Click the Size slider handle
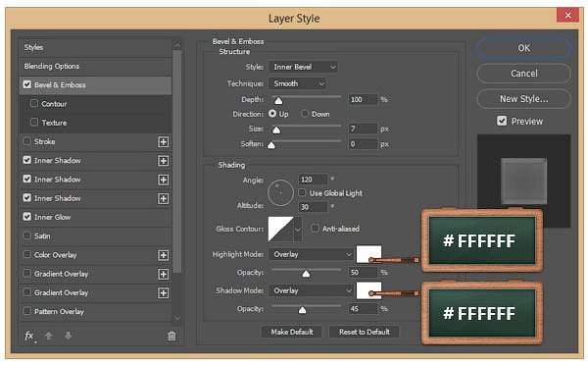Image resolution: width=588 pixels, height=365 pixels. pyautogui.click(x=276, y=130)
